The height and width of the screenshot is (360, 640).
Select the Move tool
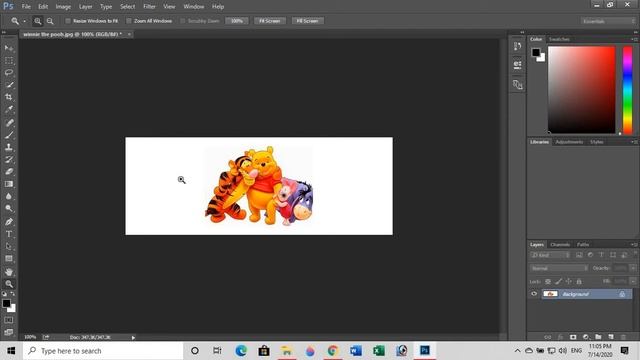[9, 48]
